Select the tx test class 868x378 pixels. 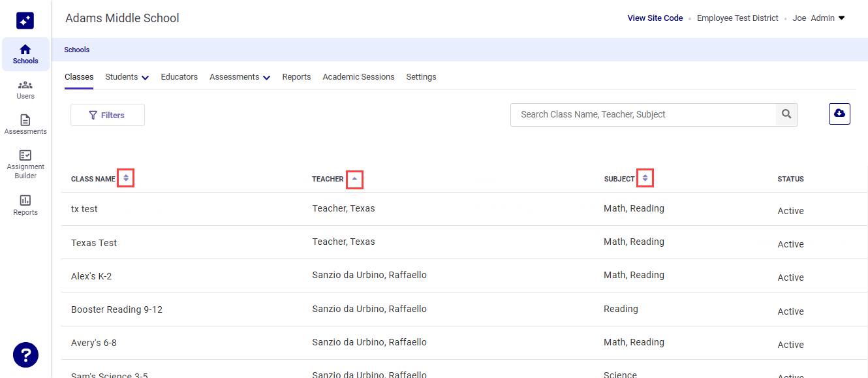(x=84, y=209)
